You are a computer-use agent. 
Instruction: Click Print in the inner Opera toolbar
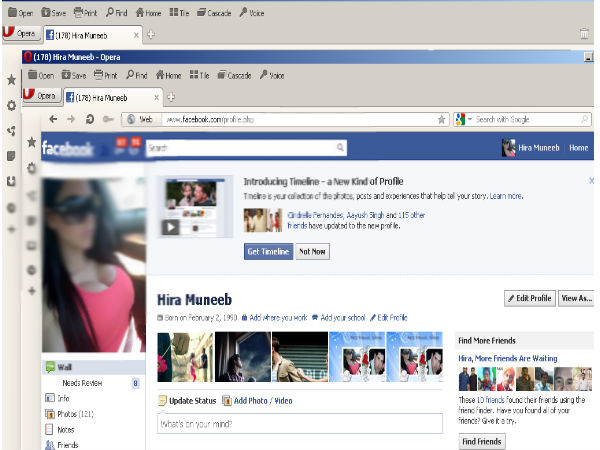[106, 75]
